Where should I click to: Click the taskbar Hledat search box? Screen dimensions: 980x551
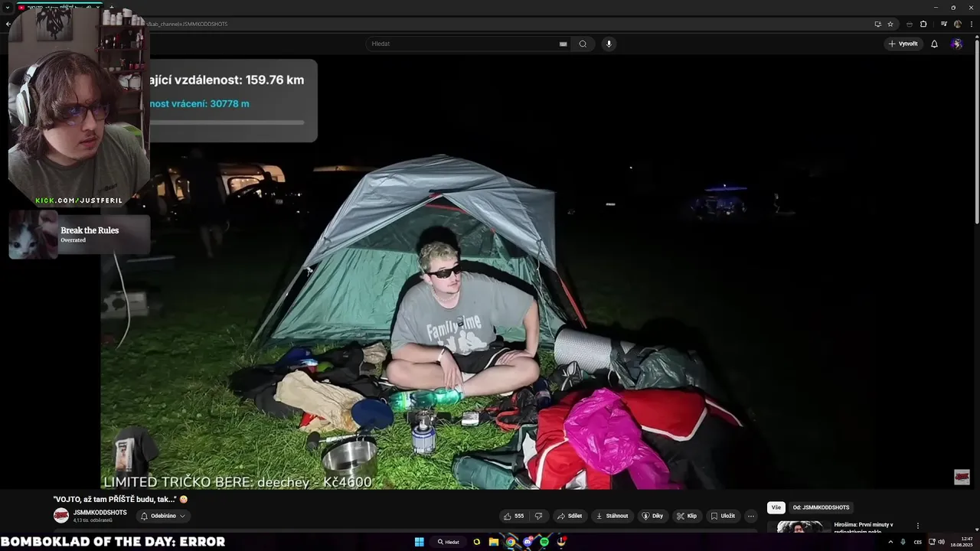pyautogui.click(x=449, y=542)
